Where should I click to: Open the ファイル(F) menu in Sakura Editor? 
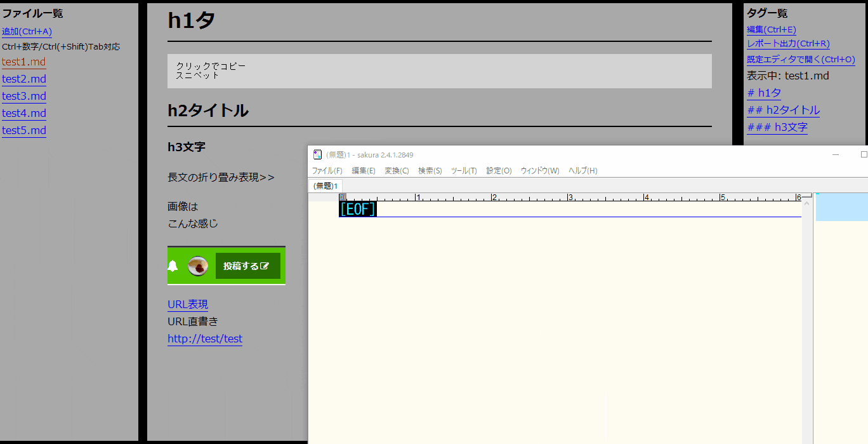pos(327,170)
